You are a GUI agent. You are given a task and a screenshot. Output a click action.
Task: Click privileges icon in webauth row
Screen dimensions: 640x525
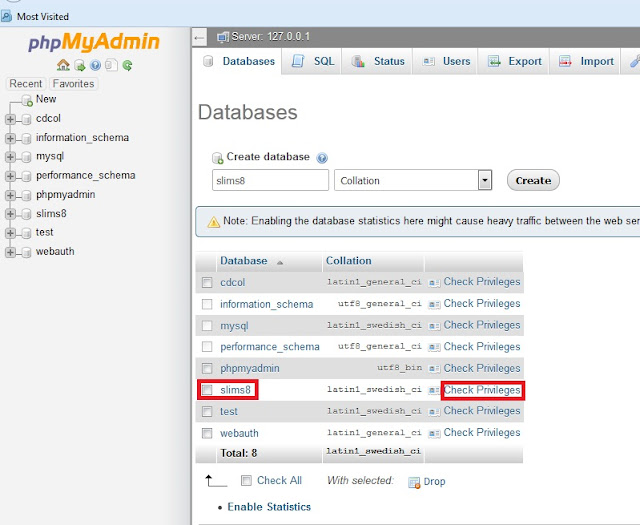(434, 433)
